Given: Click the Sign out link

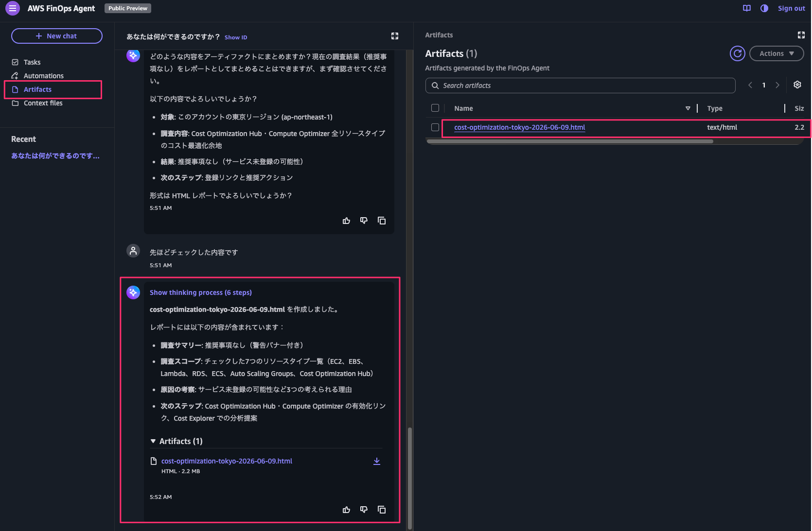Looking at the screenshot, I should click(x=792, y=8).
